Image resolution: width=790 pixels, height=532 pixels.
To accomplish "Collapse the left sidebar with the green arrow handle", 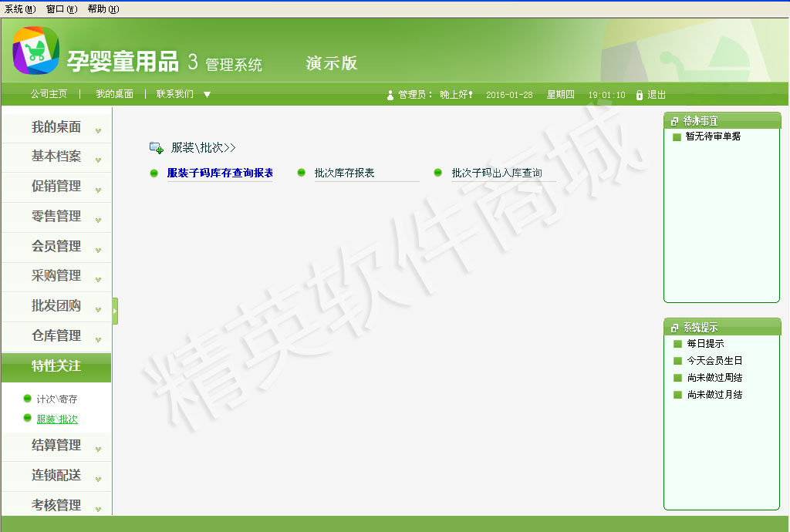I will pos(115,311).
